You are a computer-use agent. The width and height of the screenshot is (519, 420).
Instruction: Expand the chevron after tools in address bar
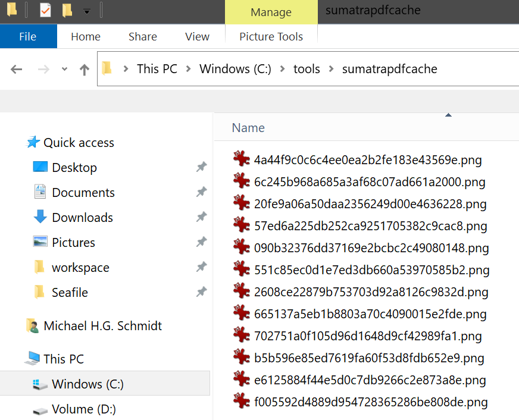click(x=331, y=69)
